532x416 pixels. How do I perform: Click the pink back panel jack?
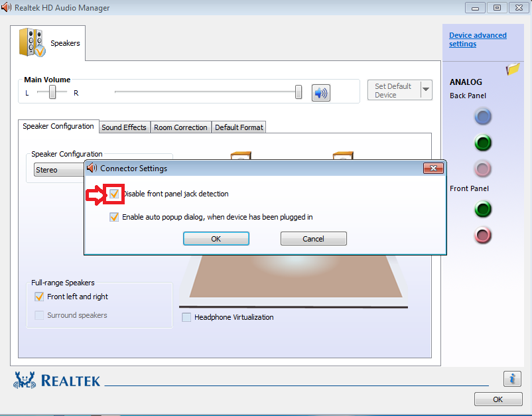pyautogui.click(x=482, y=169)
